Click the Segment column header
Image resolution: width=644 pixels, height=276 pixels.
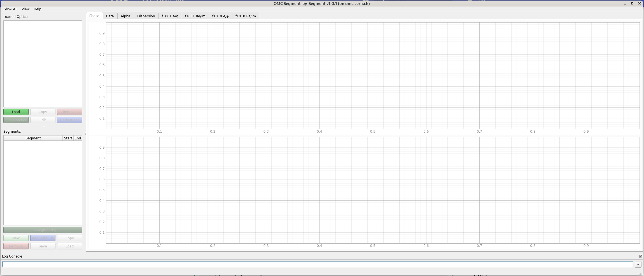pos(33,138)
